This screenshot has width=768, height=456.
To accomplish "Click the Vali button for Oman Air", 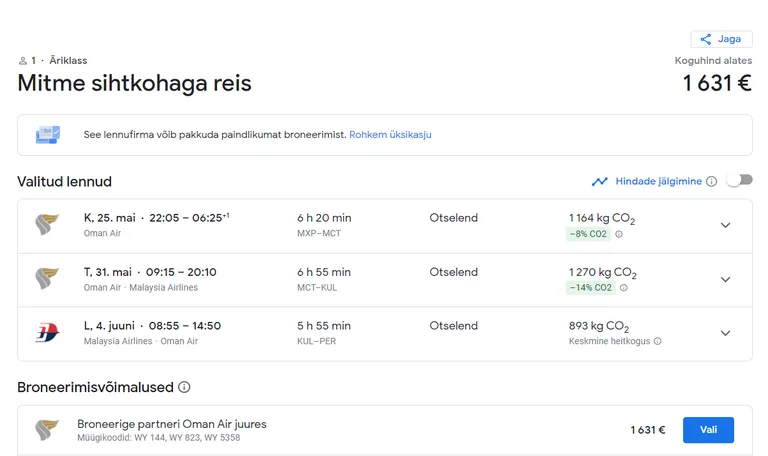I will click(708, 430).
